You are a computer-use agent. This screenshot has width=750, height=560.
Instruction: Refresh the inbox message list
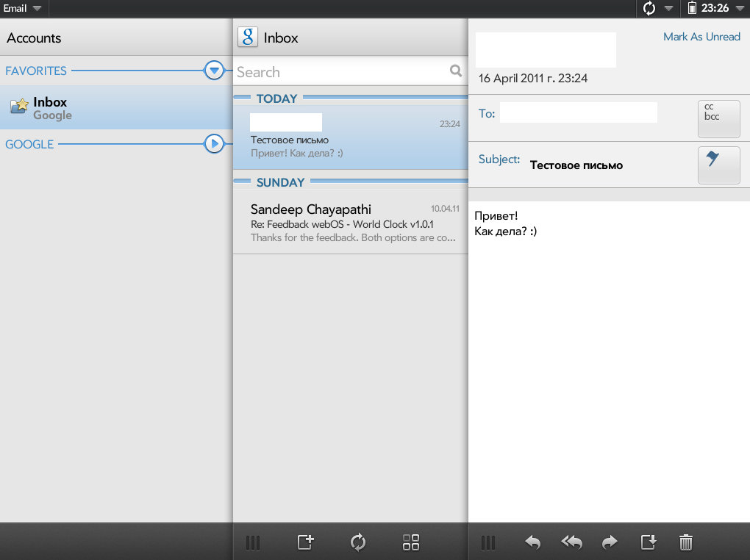coord(358,543)
